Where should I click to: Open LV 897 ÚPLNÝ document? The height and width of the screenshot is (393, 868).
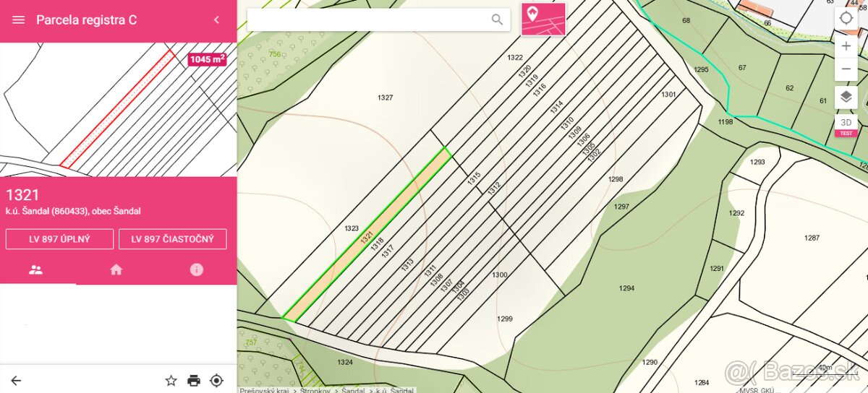pos(59,239)
